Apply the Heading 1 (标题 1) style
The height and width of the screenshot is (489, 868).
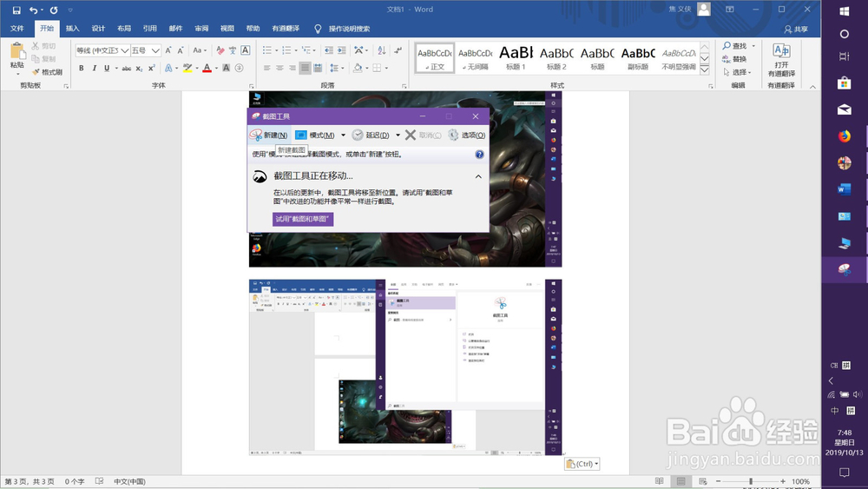tap(516, 57)
